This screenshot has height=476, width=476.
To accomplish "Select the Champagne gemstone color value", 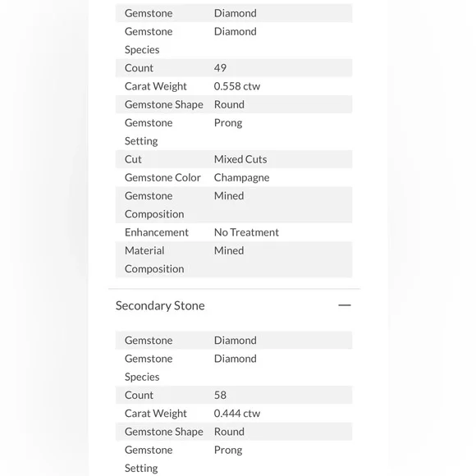I will 241,177.
